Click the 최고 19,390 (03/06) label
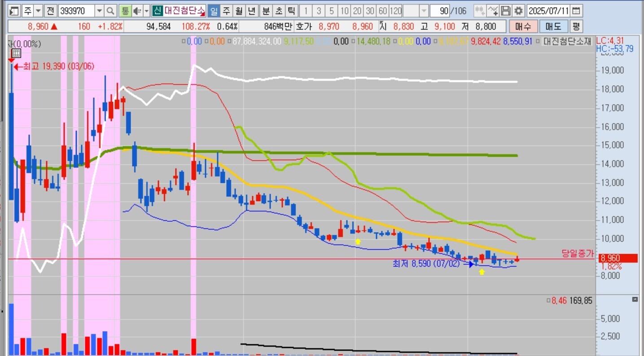The width and height of the screenshot is (644, 356). [58, 66]
